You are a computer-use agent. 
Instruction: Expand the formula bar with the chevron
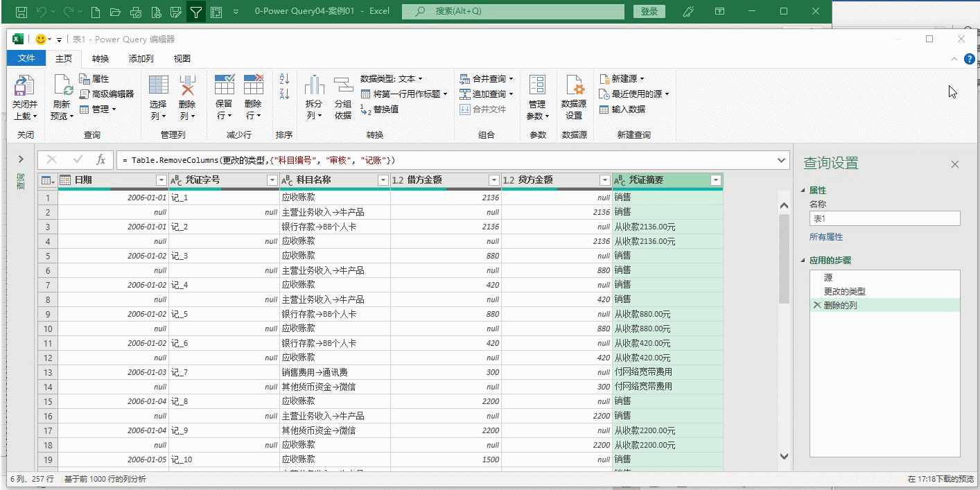(782, 160)
